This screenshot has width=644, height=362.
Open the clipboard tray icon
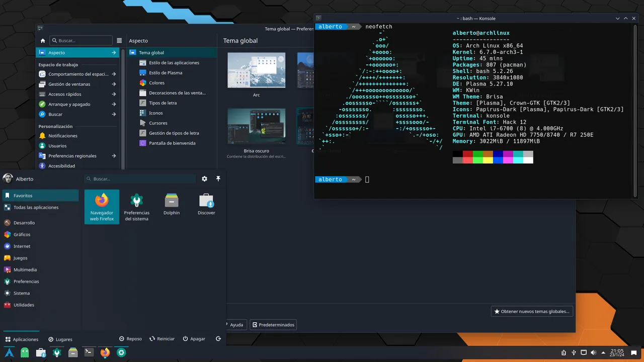pyautogui.click(x=564, y=353)
